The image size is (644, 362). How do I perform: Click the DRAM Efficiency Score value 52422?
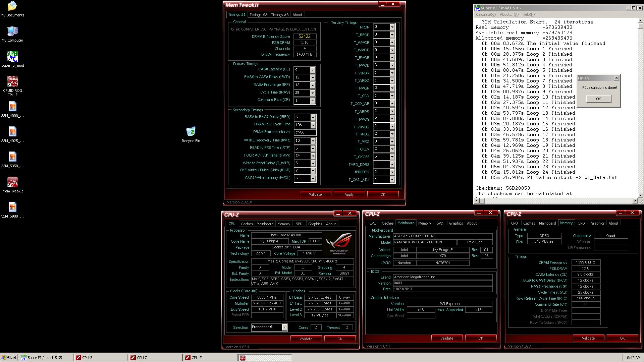click(x=305, y=37)
